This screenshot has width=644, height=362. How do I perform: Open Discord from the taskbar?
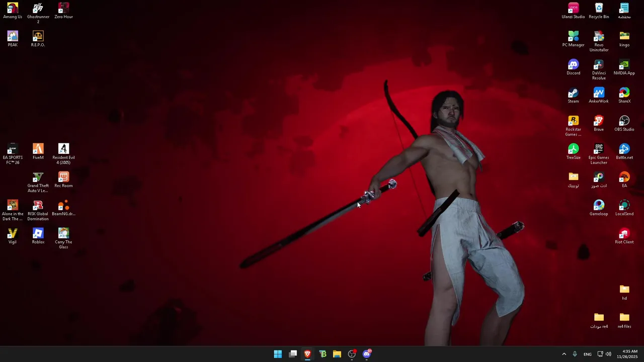(367, 354)
